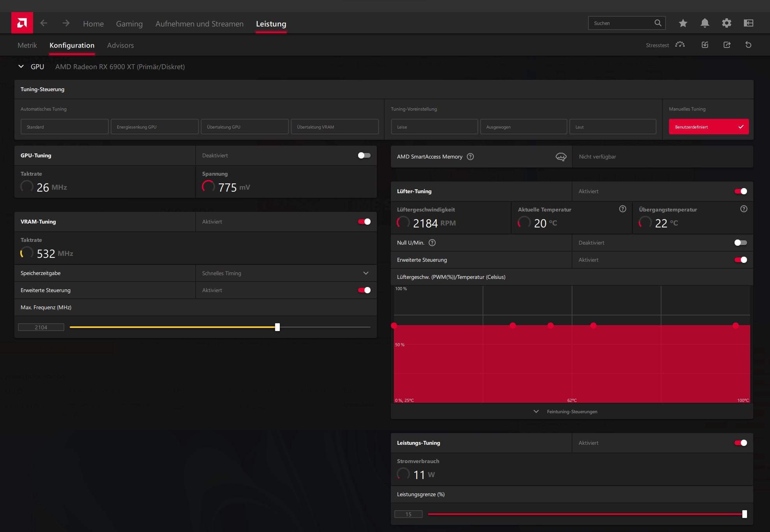Click the fan curve point at 100°C
This screenshot has width=770, height=532.
click(735, 326)
